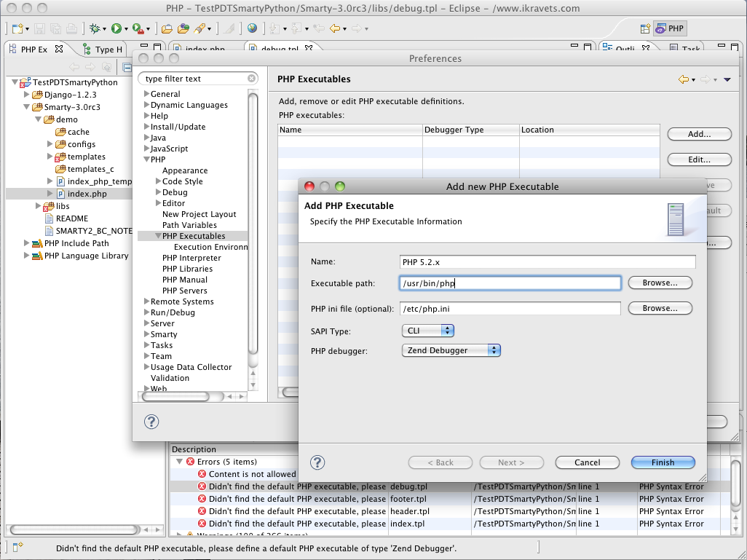Click the folder with green globe toolbar icon
Image resolution: width=747 pixels, height=560 pixels.
click(x=183, y=28)
